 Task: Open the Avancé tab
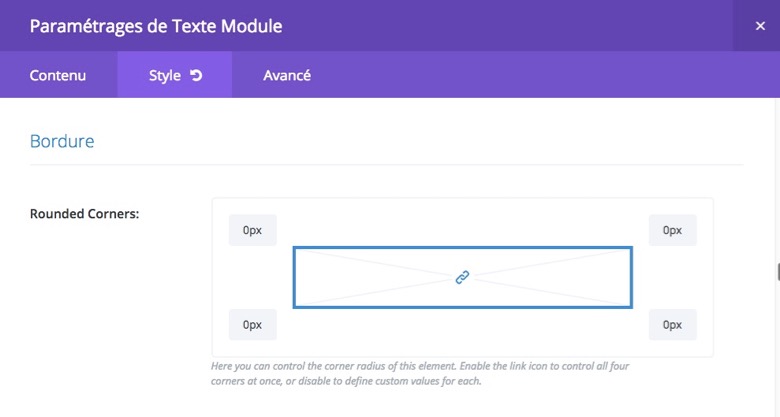(287, 75)
